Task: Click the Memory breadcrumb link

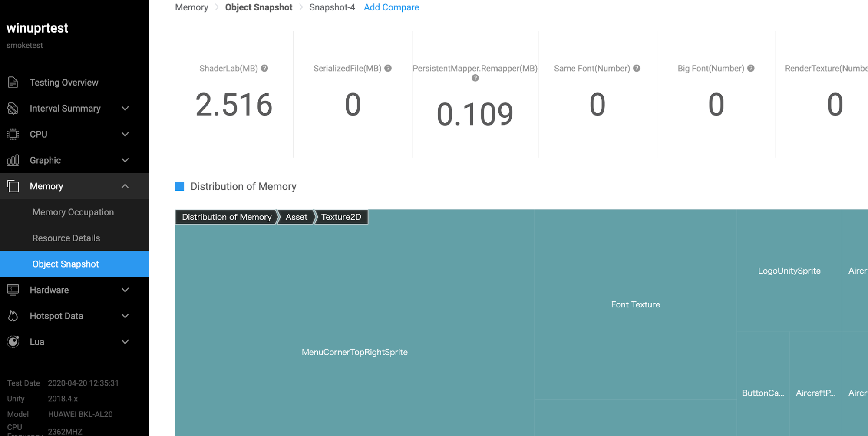Action: (191, 7)
